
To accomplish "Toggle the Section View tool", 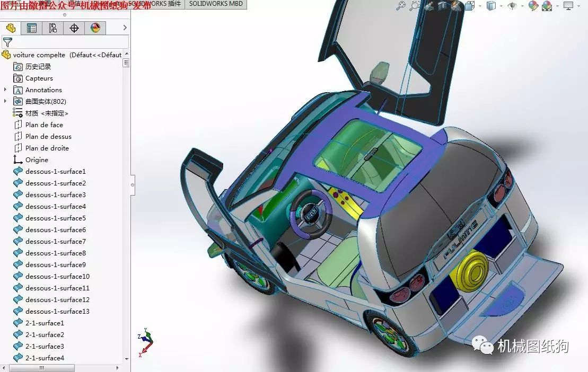I will (443, 6).
